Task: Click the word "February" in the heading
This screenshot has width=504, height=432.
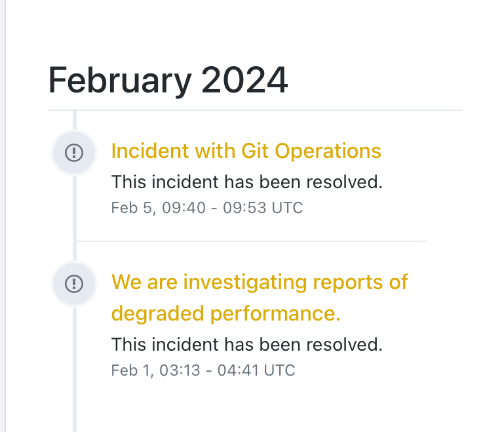Action: (120, 81)
